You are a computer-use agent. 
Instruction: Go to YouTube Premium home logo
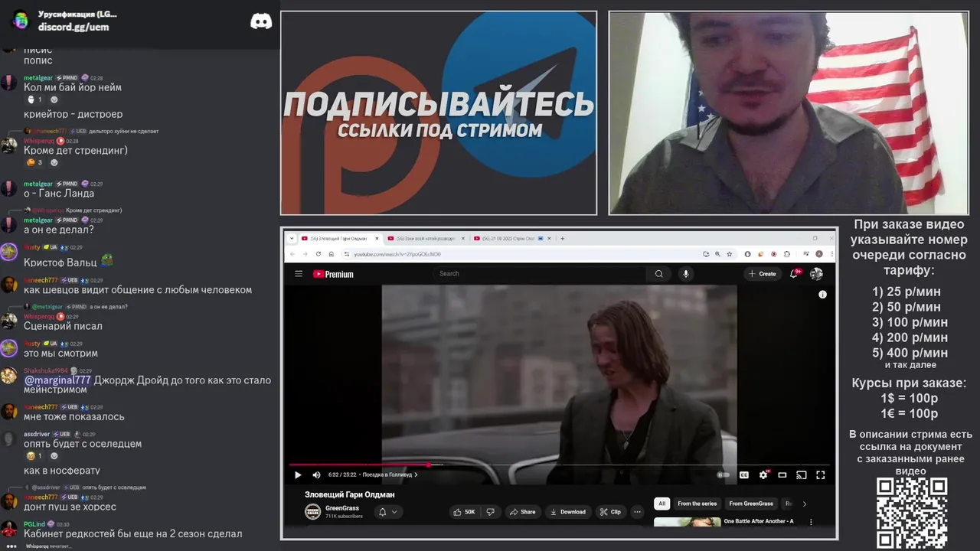point(333,274)
